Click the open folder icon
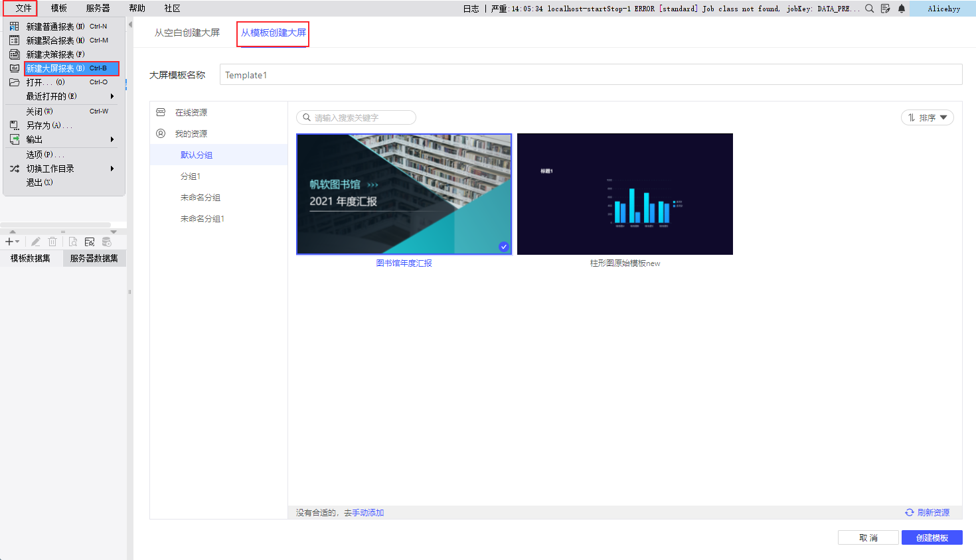 coord(14,82)
